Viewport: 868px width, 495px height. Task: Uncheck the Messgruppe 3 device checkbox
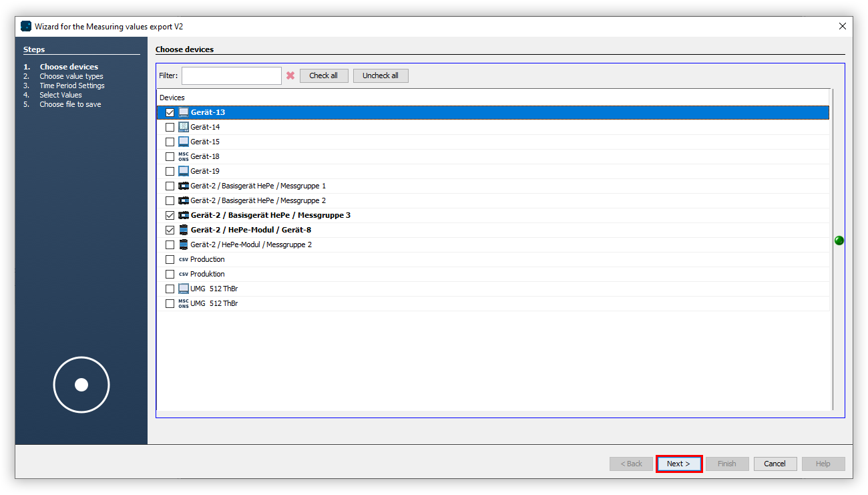coord(170,215)
